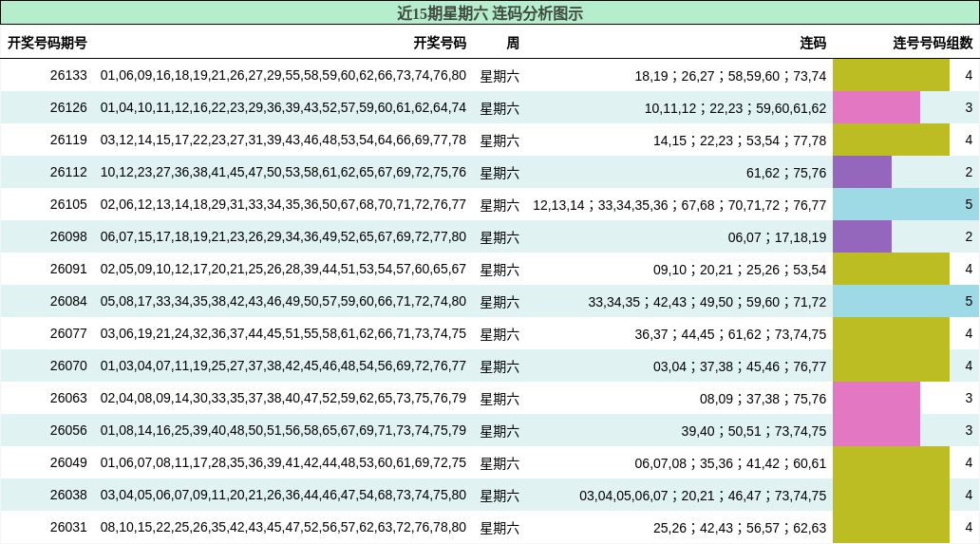Click 连码 cell 10,11,12；22,23；59,60,61,62
The image size is (980, 544).
[x=736, y=108]
